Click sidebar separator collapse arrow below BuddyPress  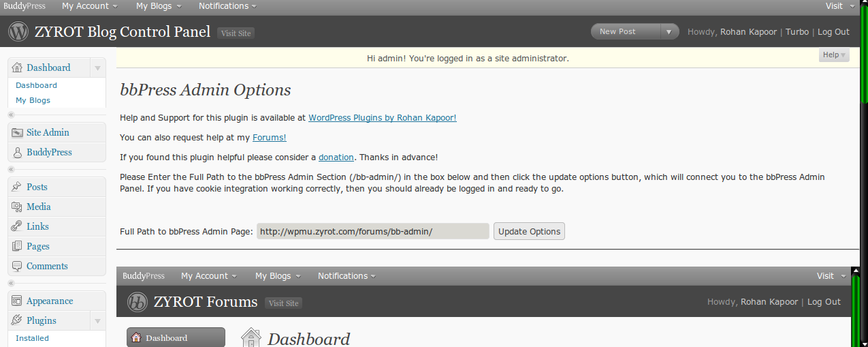(11, 169)
